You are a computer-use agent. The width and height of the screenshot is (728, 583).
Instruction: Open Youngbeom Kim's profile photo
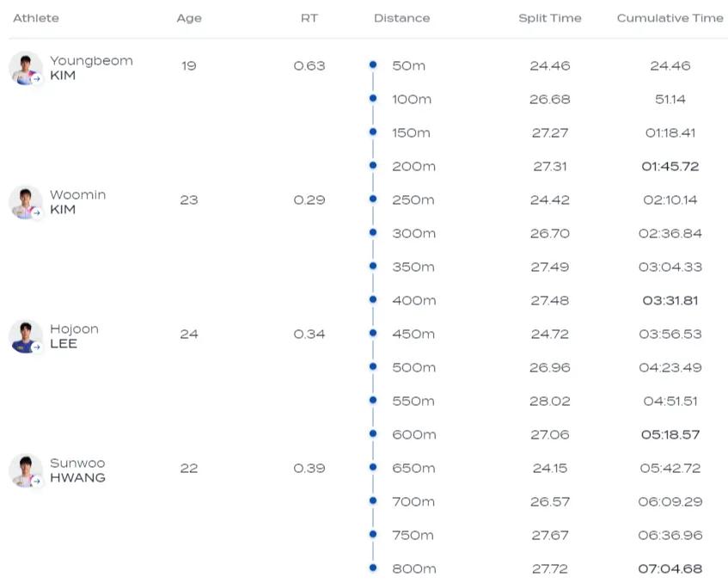(x=26, y=68)
